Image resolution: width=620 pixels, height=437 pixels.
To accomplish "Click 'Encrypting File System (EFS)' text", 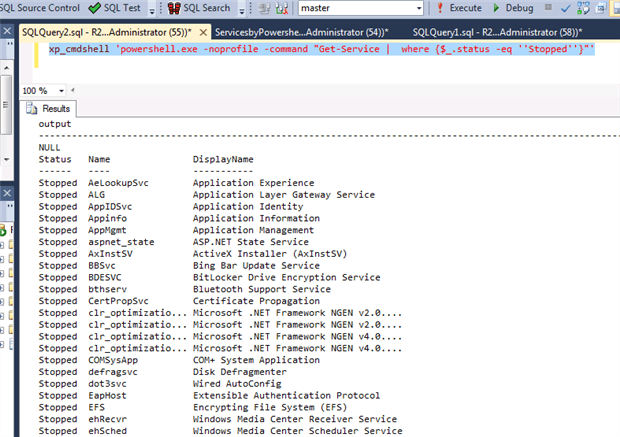I will [x=270, y=408].
